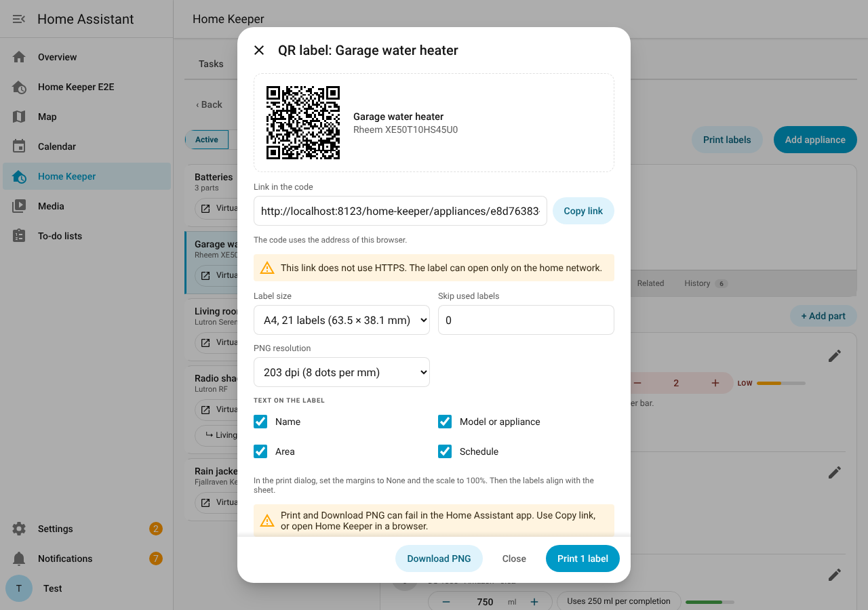Decrease the 750 ml amount with minus
Screen dimensions: 868x610
click(446, 602)
